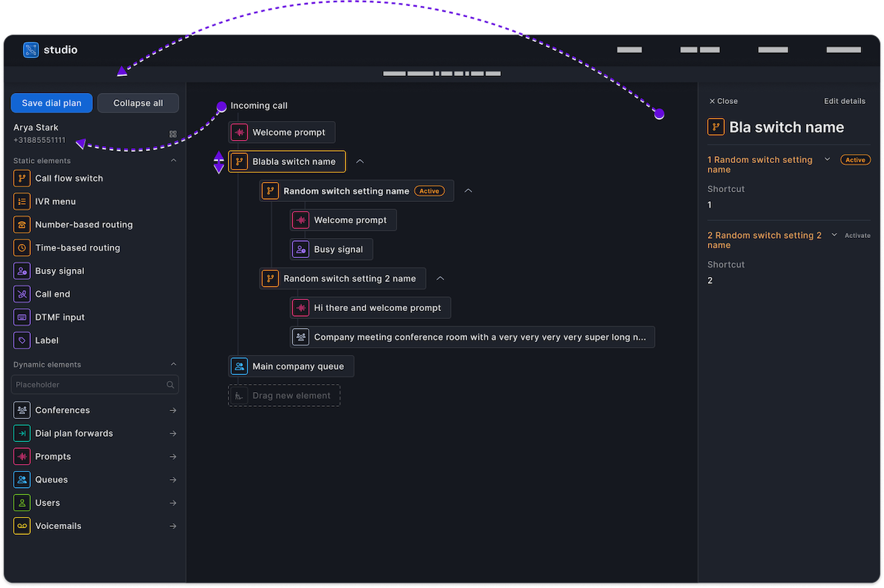Image resolution: width=884 pixels, height=588 pixels.
Task: Select the Number-based routing phone icon
Action: [x=21, y=224]
